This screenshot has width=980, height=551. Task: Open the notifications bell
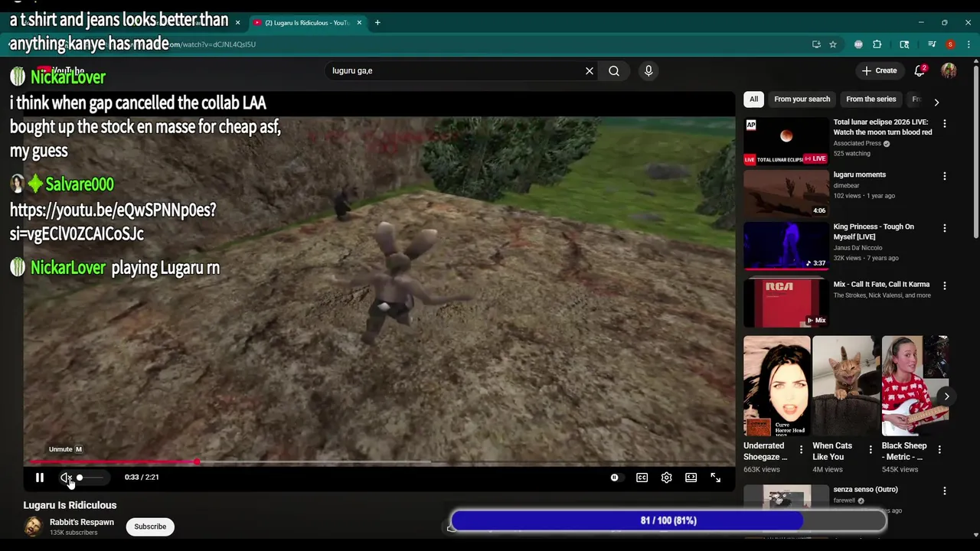coord(920,70)
